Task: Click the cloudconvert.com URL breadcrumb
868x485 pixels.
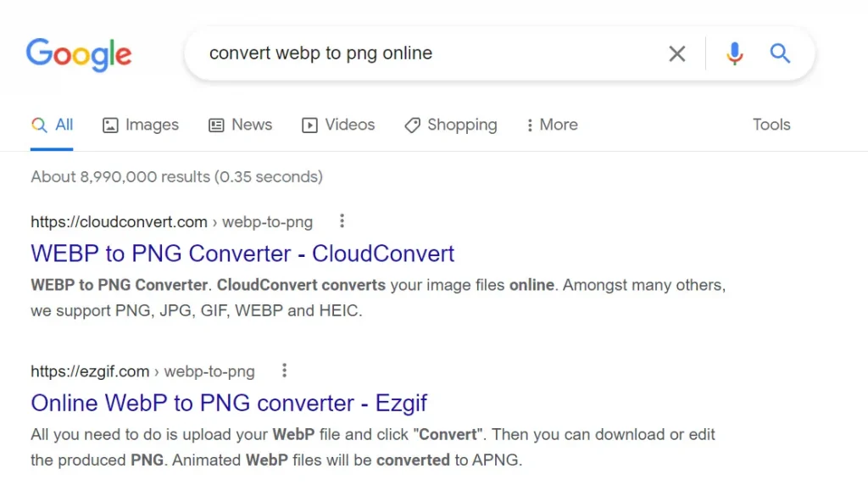Action: tap(171, 222)
